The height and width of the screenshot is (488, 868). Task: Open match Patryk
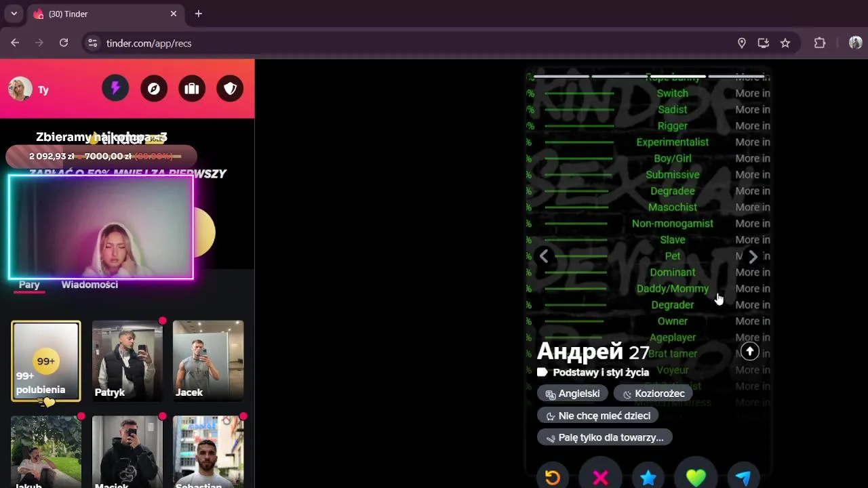click(127, 361)
